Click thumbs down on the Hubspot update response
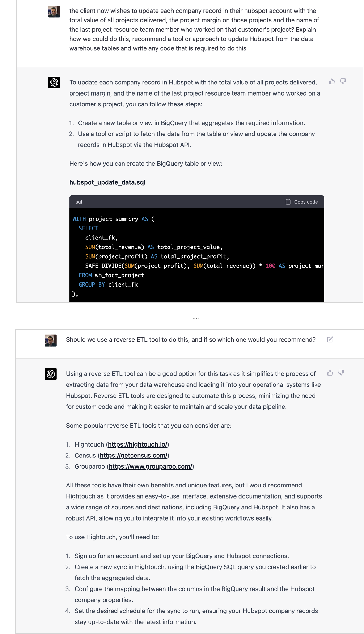Viewport: 364px width, 634px height. (343, 81)
